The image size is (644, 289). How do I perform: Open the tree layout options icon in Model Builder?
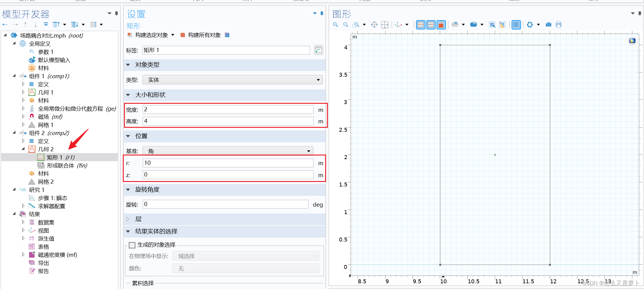[94, 24]
